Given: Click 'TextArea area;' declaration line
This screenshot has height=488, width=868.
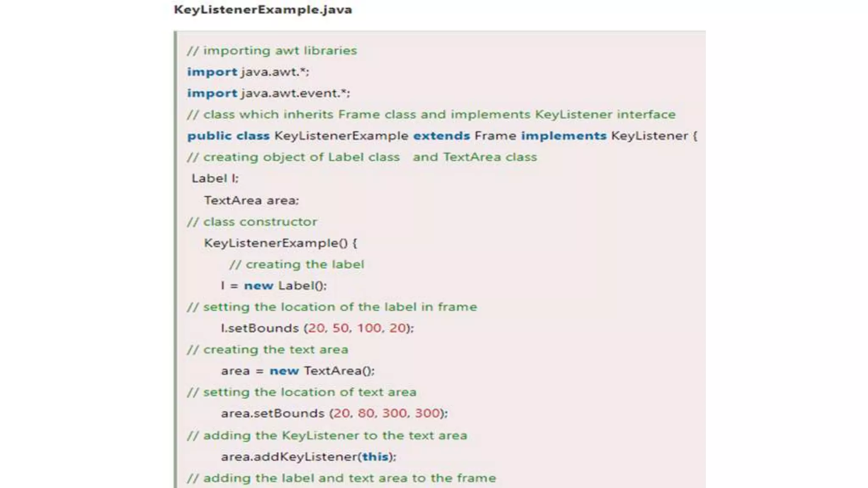Looking at the screenshot, I should pos(251,200).
